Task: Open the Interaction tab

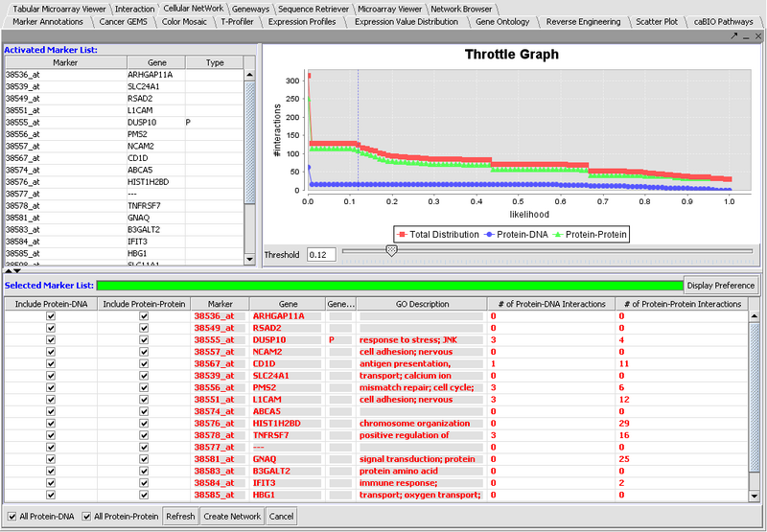Action: click(x=134, y=9)
